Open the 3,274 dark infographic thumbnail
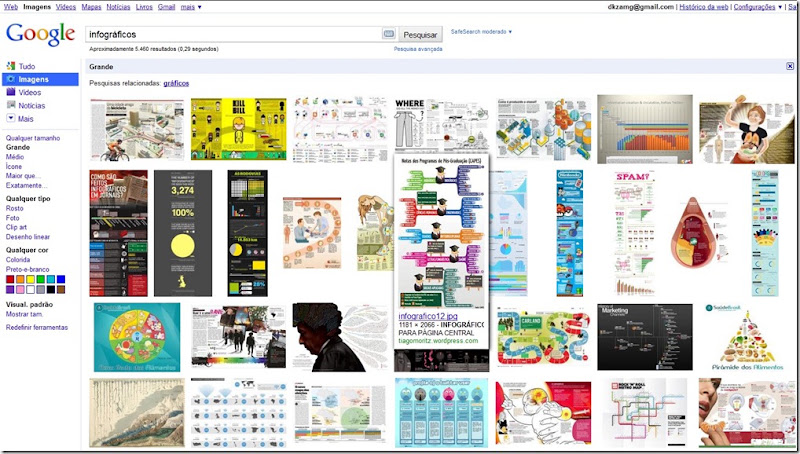 pos(183,233)
